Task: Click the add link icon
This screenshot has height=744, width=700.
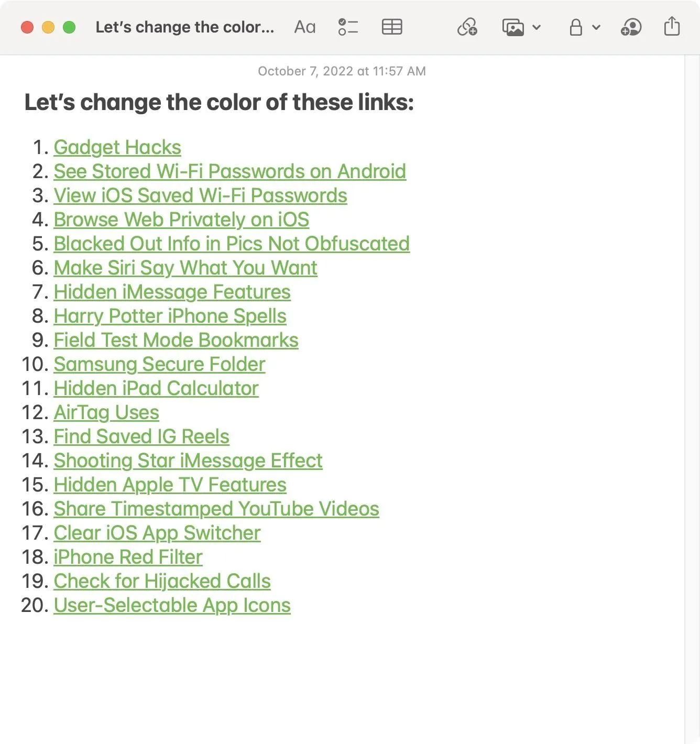Action: 467,27
